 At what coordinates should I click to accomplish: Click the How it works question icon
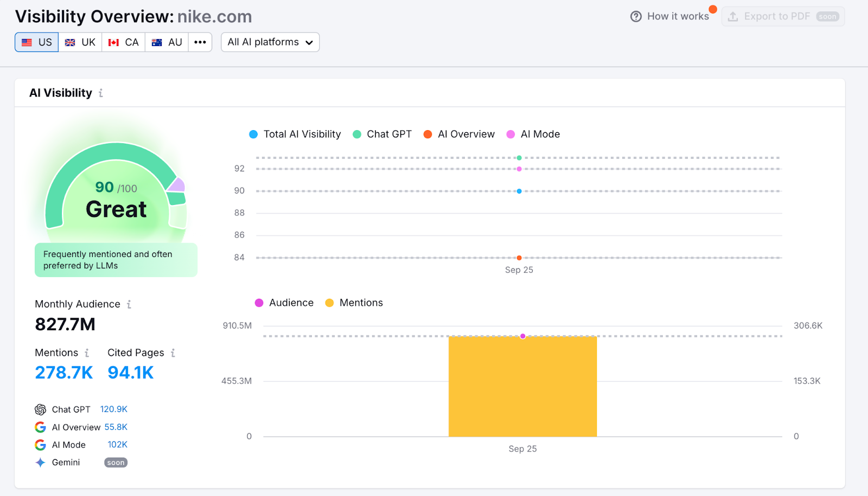coord(636,16)
